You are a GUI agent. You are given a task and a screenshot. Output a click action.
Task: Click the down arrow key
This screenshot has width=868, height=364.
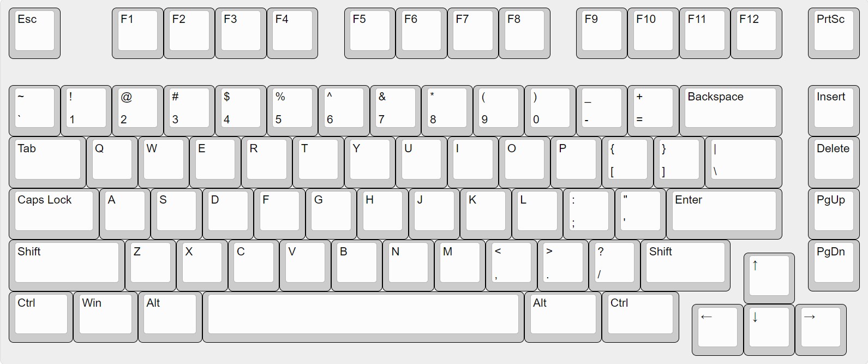coord(769,330)
